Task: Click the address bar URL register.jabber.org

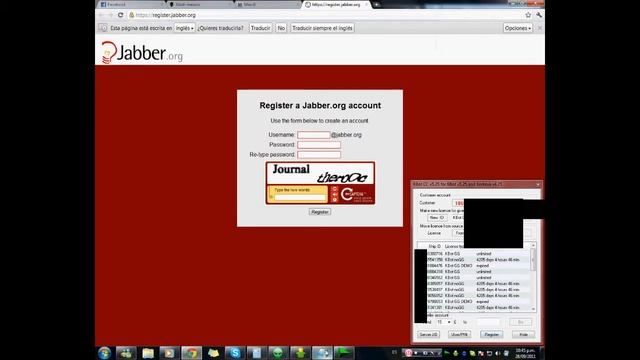Action: click(x=174, y=15)
